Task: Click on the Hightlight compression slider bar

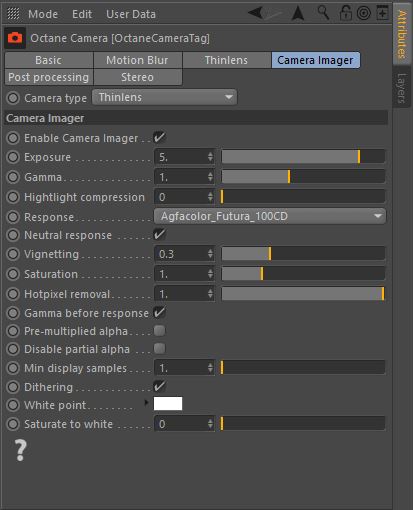Action: click(303, 197)
